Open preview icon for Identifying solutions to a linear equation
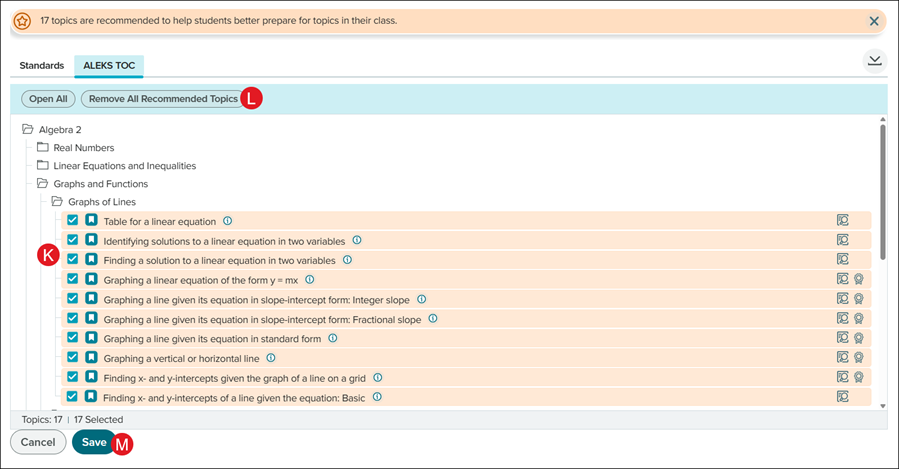This screenshot has width=900, height=469. pyautogui.click(x=842, y=240)
